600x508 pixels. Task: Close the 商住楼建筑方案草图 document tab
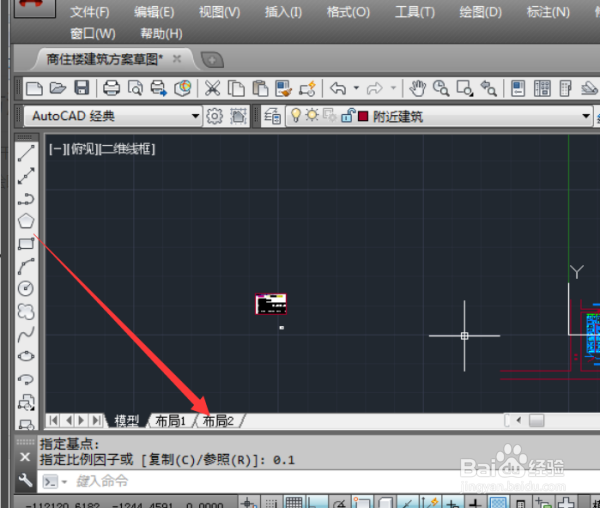tap(176, 59)
